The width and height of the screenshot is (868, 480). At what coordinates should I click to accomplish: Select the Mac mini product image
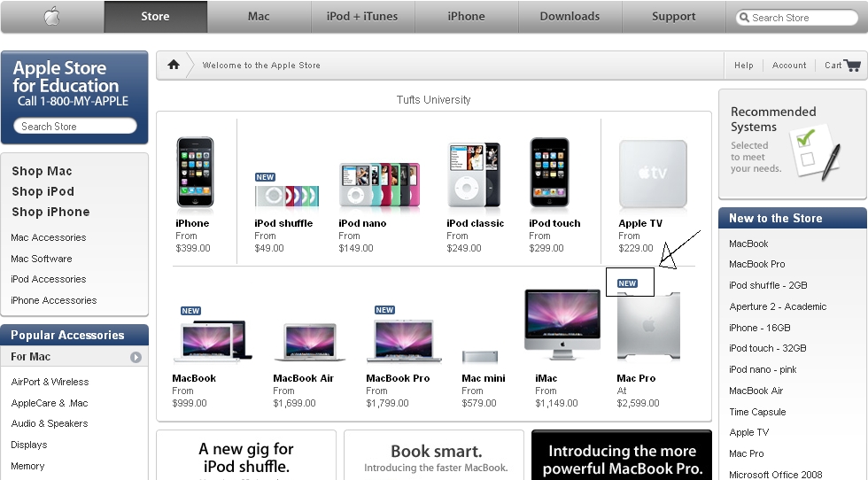[x=480, y=356]
